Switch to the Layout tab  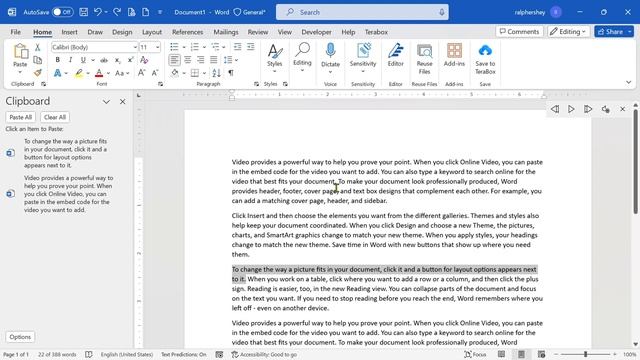point(152,32)
